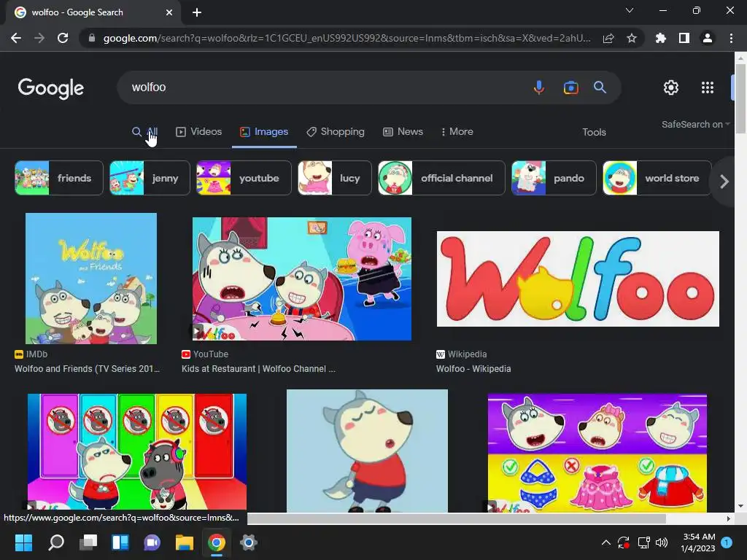Image resolution: width=747 pixels, height=560 pixels.
Task: Open Kids at Restaurant YouTube image
Action: click(x=302, y=279)
